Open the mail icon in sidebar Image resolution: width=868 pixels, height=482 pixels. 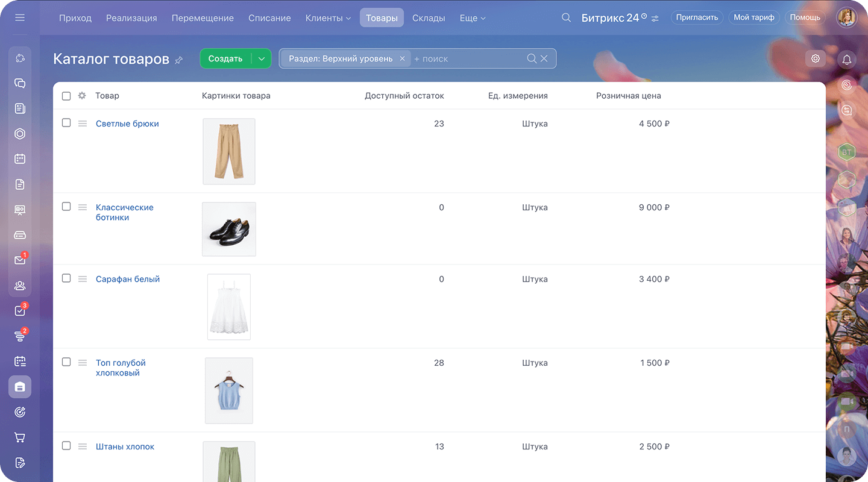(20, 260)
